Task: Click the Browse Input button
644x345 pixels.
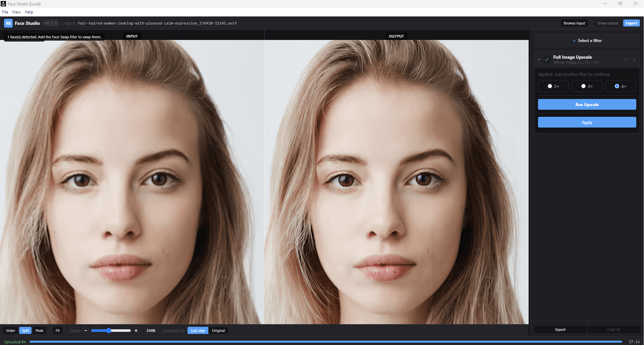Action: [x=574, y=23]
